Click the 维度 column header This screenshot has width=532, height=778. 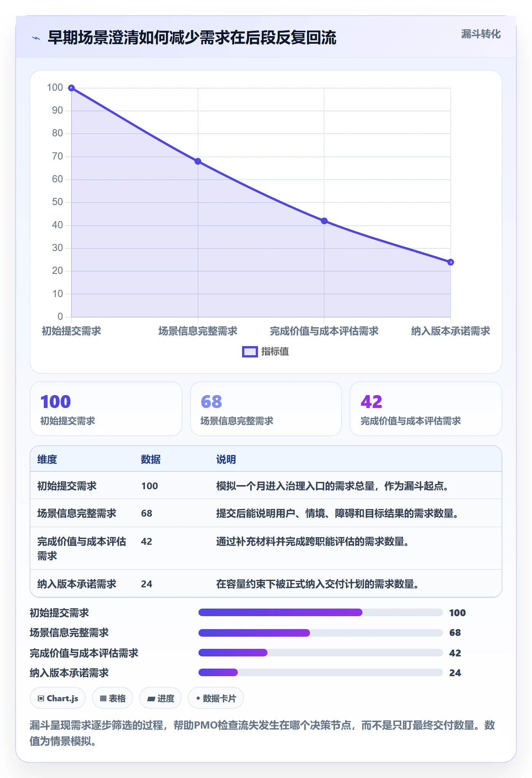pos(47,460)
